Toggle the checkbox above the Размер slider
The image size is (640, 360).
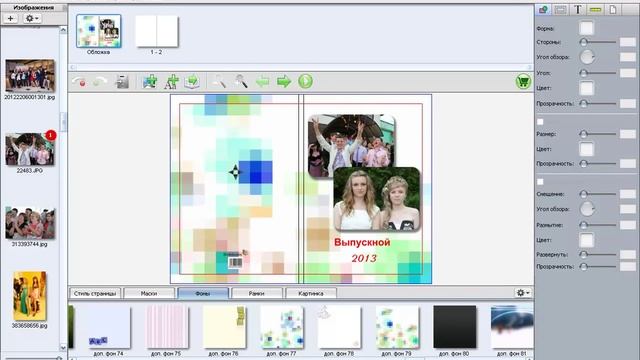[540, 122]
